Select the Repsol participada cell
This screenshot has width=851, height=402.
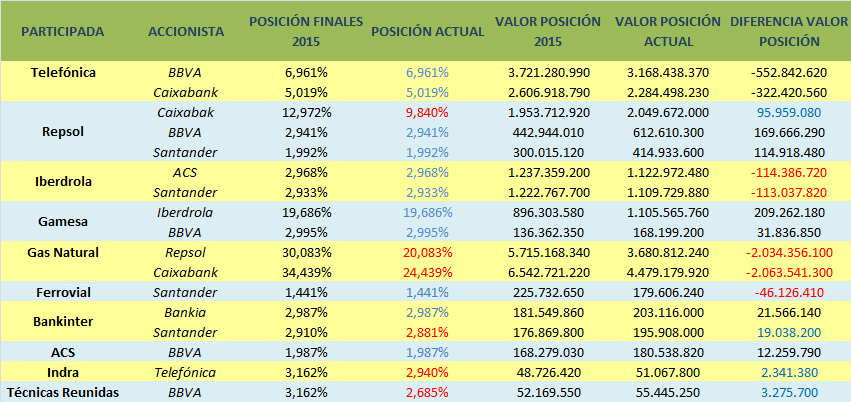coord(62,131)
